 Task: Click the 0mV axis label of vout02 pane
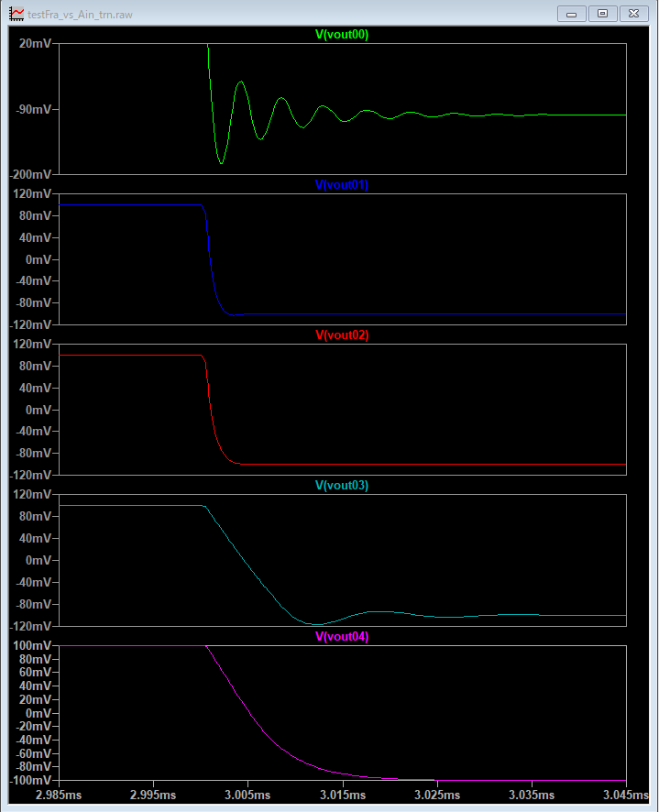(38, 411)
